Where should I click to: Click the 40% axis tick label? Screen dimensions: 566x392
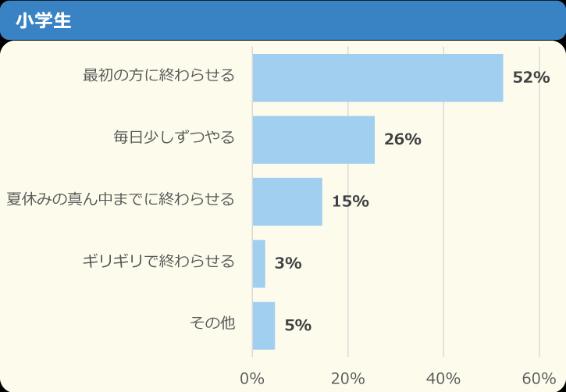tap(443, 379)
